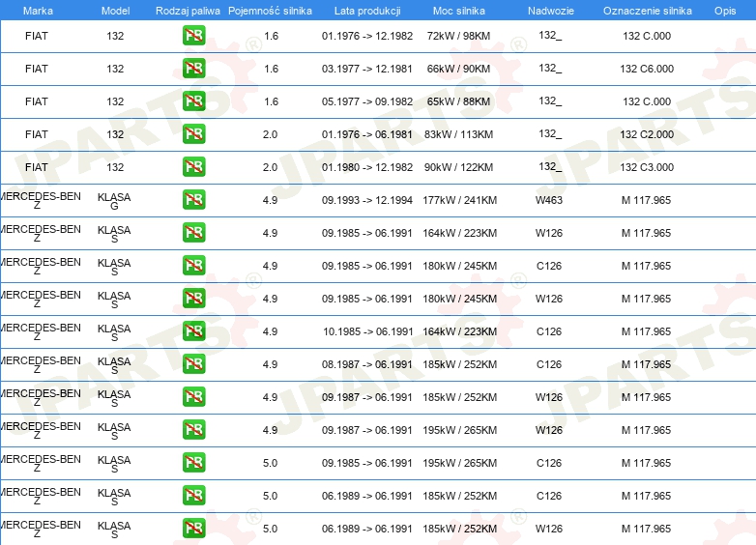Click fuel icon in 5.0 195kW / 265KM C126 row
Viewport: 756px width, 545px height.
pos(193,462)
